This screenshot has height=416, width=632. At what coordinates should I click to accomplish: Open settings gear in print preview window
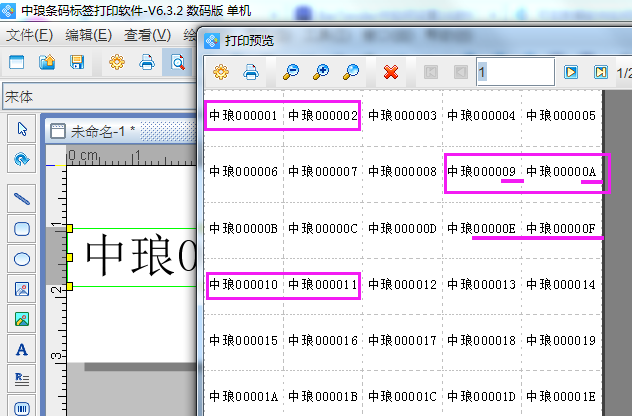click(221, 73)
